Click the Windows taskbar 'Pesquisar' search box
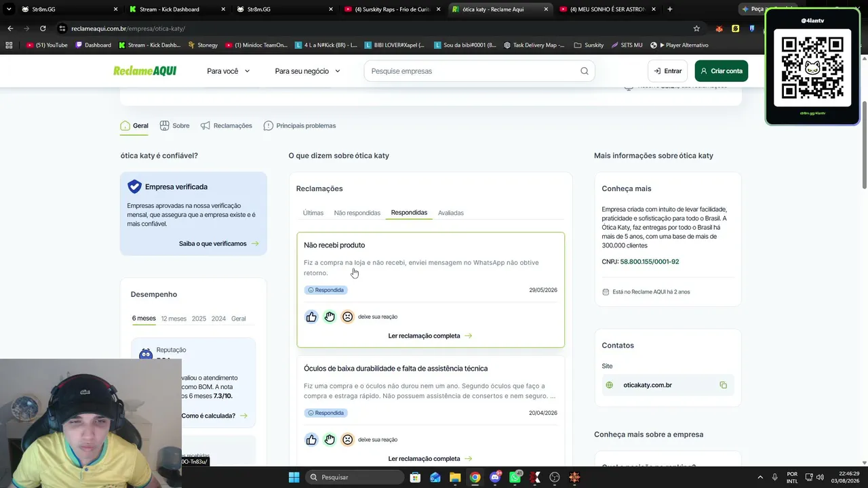 pyautogui.click(x=354, y=477)
